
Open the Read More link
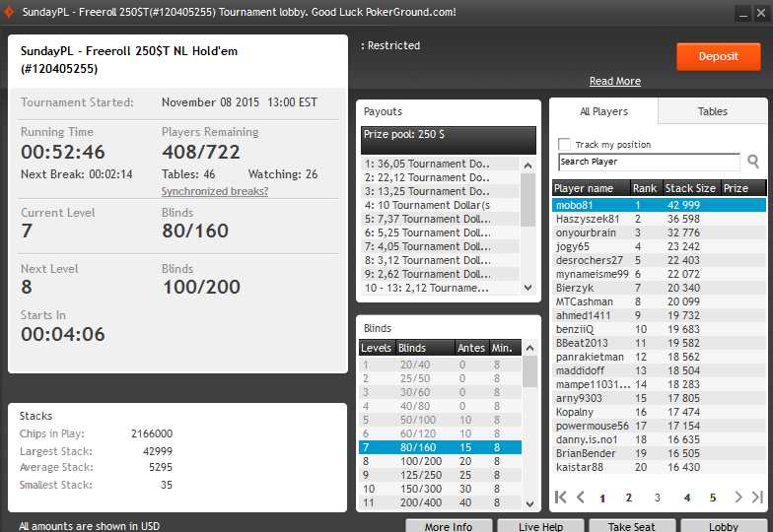coord(614,81)
